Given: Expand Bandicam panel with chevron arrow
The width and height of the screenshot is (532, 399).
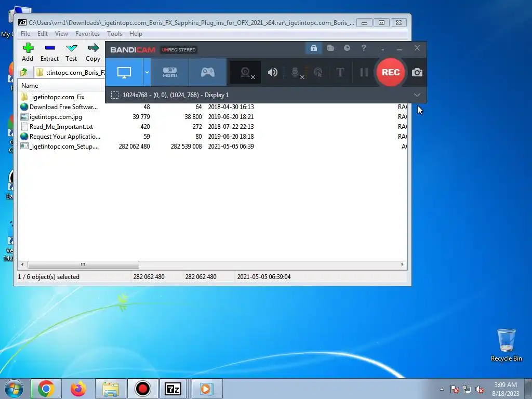Looking at the screenshot, I should [x=417, y=95].
